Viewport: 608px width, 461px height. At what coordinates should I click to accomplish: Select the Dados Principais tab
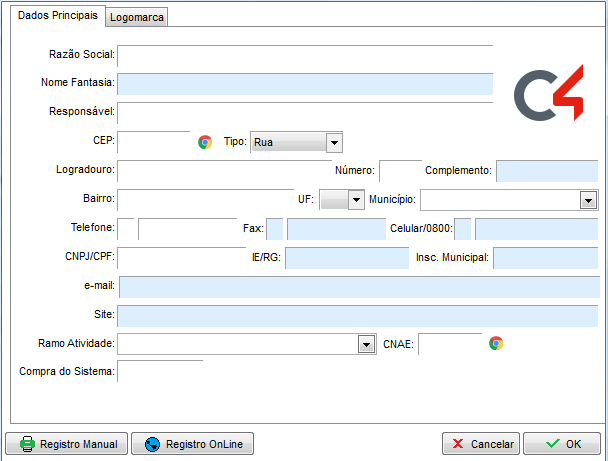coord(59,16)
